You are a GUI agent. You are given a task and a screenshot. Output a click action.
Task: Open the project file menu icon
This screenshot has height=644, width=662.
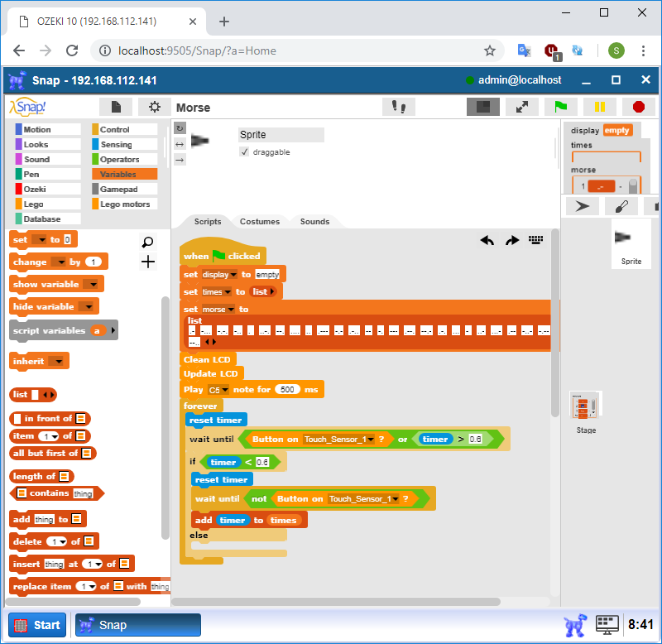pos(116,107)
